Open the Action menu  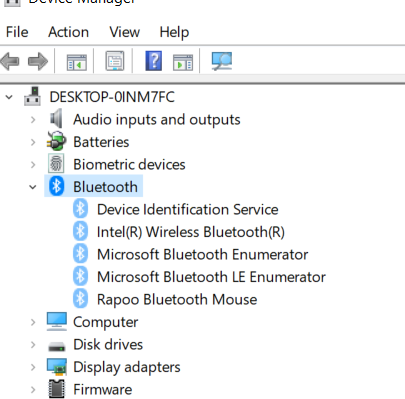[68, 32]
